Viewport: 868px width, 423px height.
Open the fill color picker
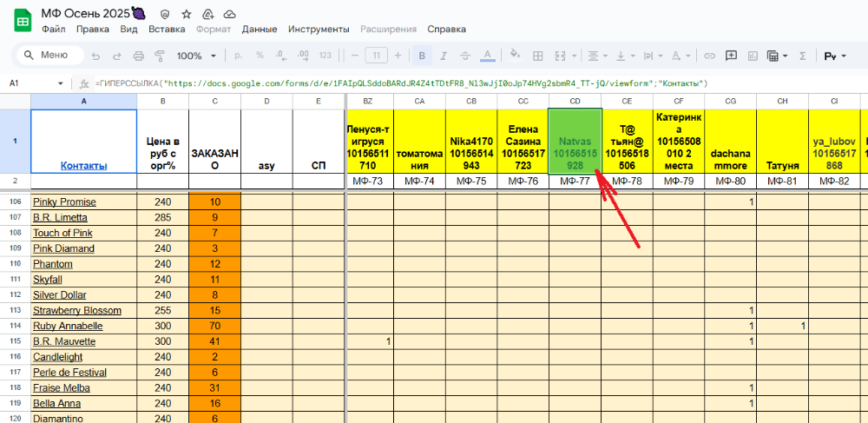coord(515,56)
